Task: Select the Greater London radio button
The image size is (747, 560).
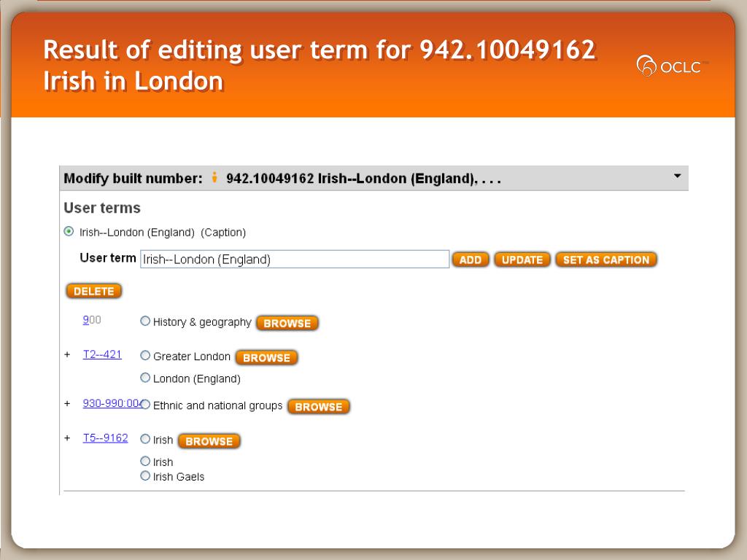Action: point(145,355)
